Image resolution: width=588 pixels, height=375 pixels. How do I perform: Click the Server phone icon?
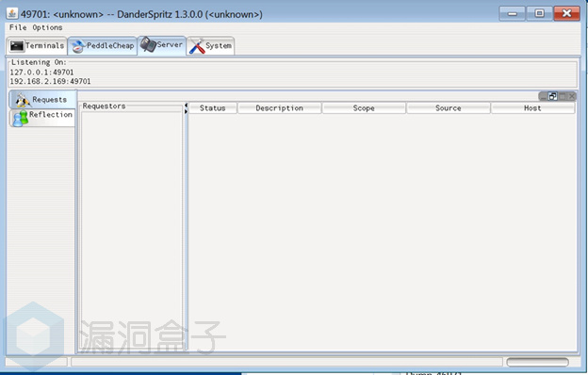[x=148, y=44]
